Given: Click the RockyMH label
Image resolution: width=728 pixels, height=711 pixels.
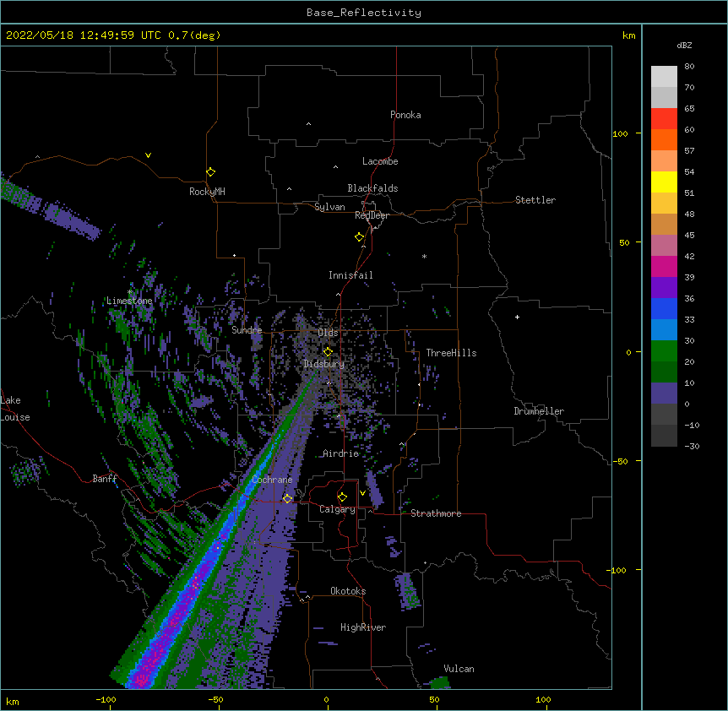Looking at the screenshot, I should click(207, 192).
